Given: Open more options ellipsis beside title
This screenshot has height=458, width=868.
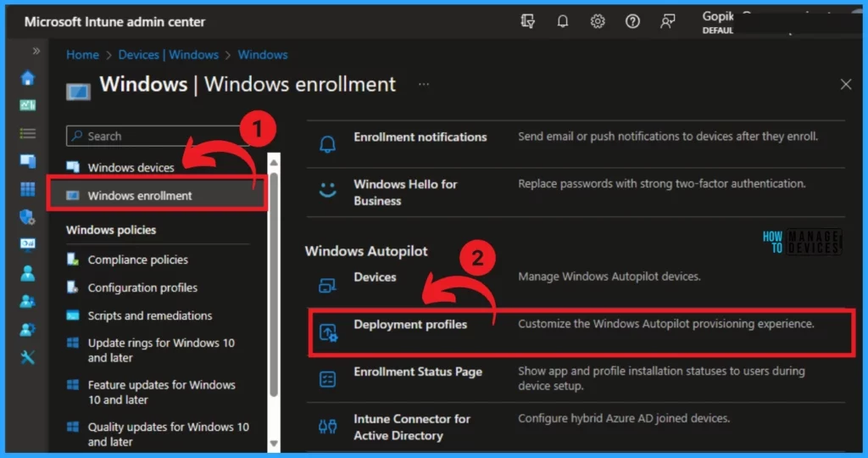Looking at the screenshot, I should click(424, 85).
